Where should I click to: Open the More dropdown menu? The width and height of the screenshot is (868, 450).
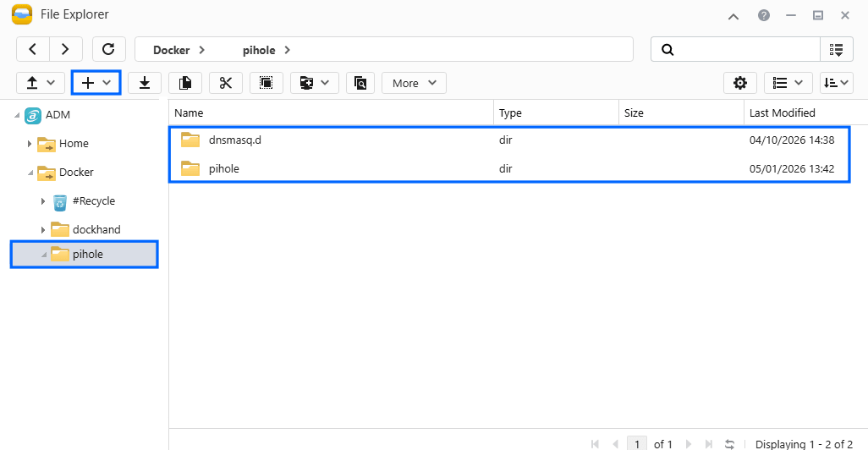point(414,83)
